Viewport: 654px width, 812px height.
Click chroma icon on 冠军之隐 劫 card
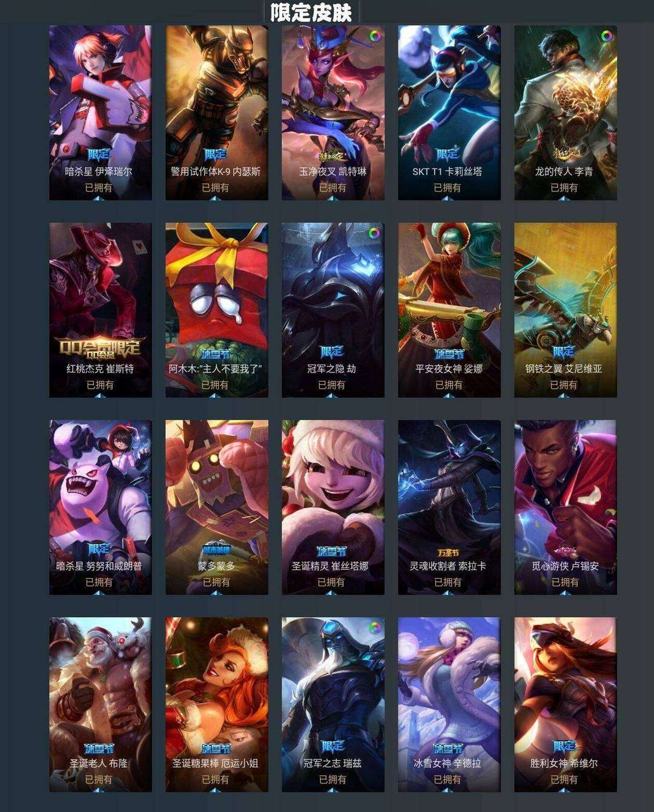click(375, 233)
